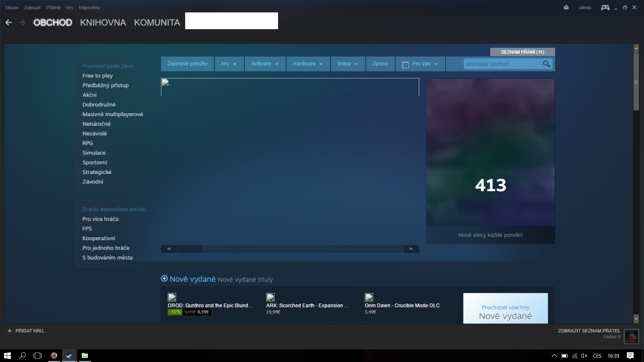The width and height of the screenshot is (644, 362).
Task: Open the friend avatar thumbnail
Action: [631, 336]
